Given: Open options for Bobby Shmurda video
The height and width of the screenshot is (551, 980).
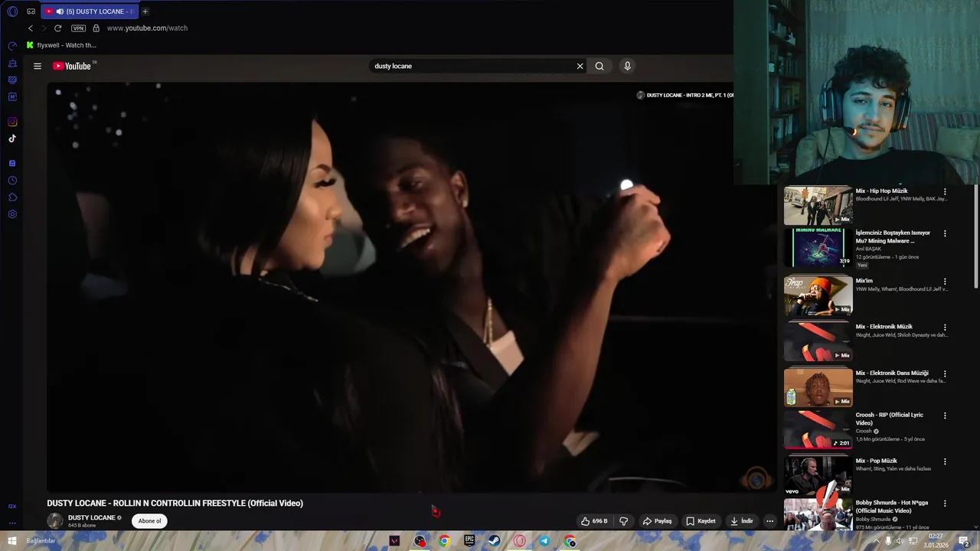Looking at the screenshot, I should click(945, 504).
